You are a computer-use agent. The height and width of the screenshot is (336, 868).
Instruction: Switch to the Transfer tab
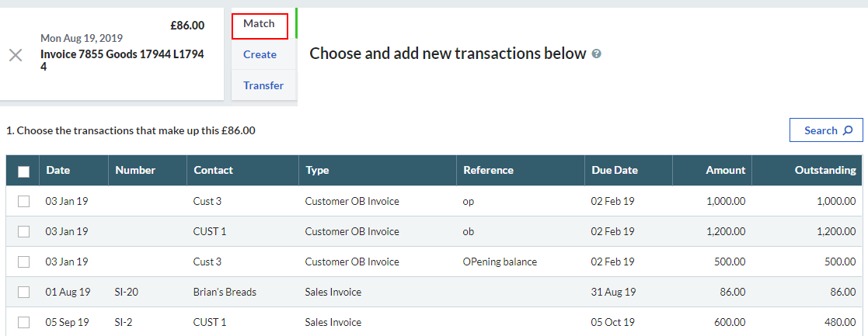[263, 85]
